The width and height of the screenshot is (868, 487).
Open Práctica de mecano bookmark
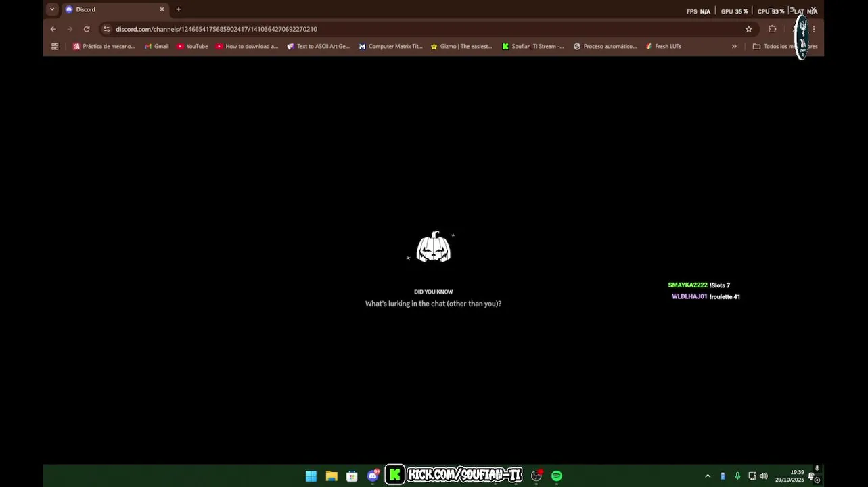104,47
